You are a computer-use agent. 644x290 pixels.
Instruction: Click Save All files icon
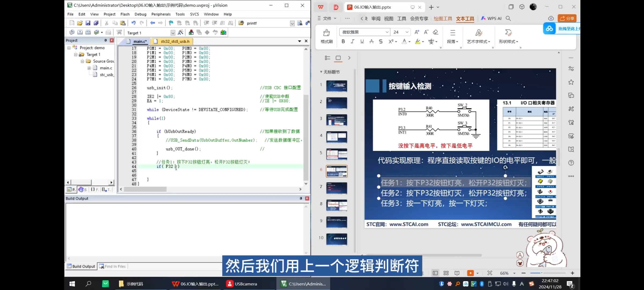tap(96, 23)
